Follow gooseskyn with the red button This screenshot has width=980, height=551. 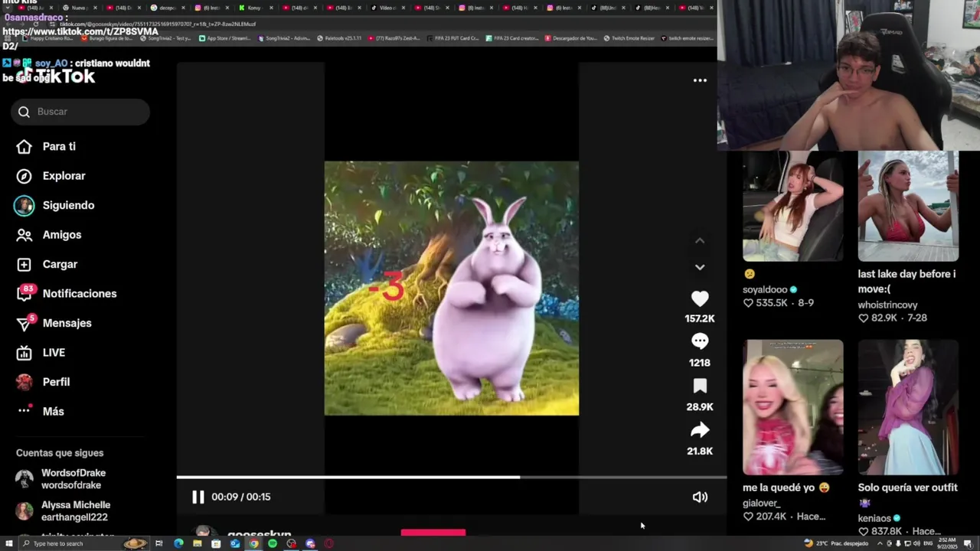pyautogui.click(x=433, y=533)
